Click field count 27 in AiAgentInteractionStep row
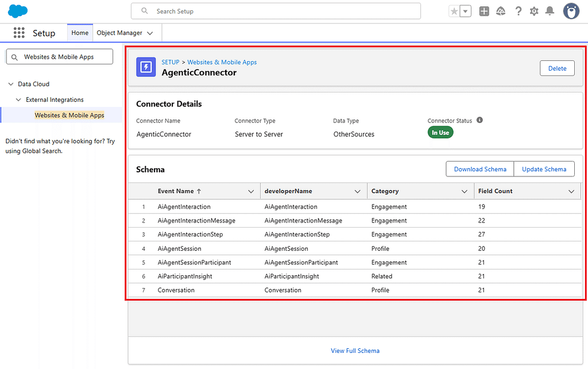The image size is (588, 369). pyautogui.click(x=482, y=235)
